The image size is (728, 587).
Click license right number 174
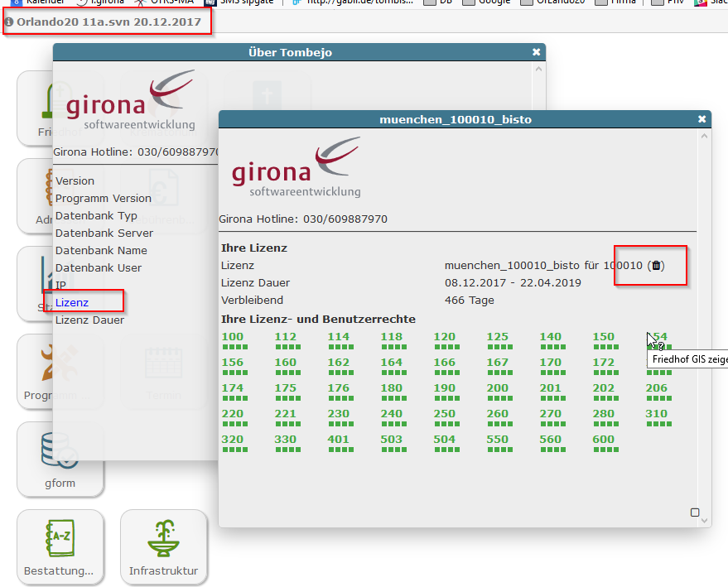[x=233, y=388]
